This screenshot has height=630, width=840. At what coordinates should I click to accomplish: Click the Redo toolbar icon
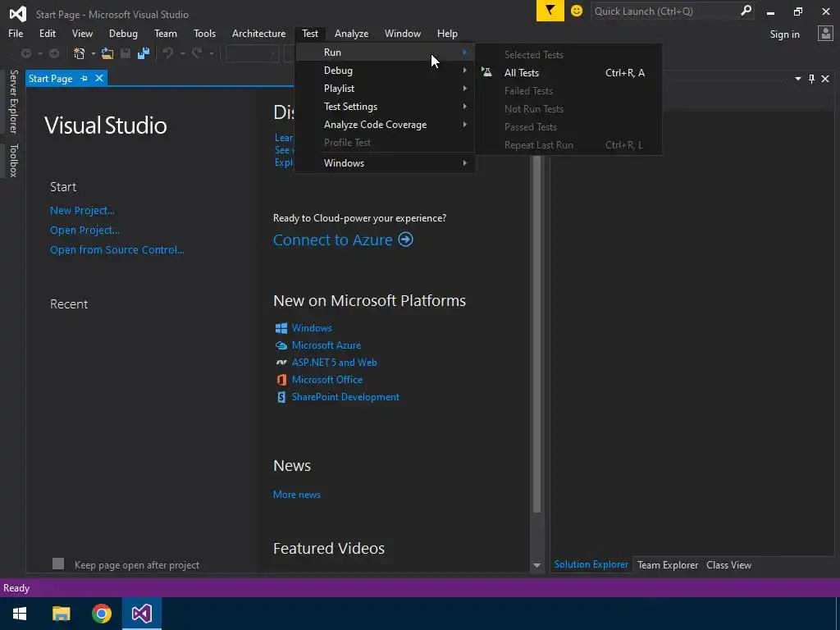click(197, 53)
